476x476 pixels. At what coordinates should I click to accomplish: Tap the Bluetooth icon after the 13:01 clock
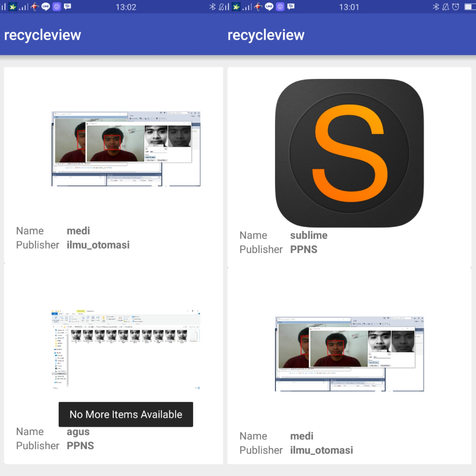coord(436,7)
